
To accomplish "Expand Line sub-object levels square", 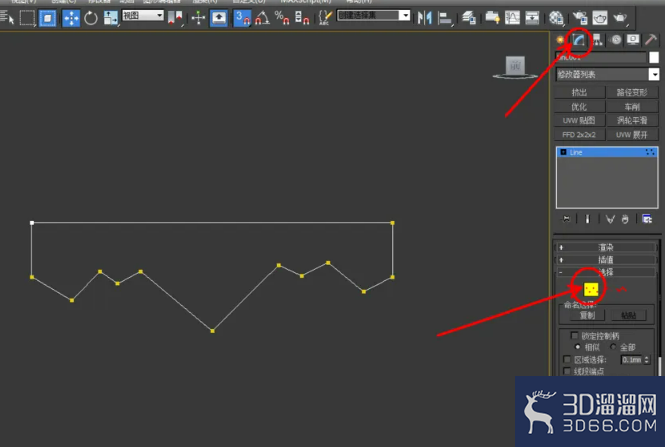I will click(x=563, y=152).
